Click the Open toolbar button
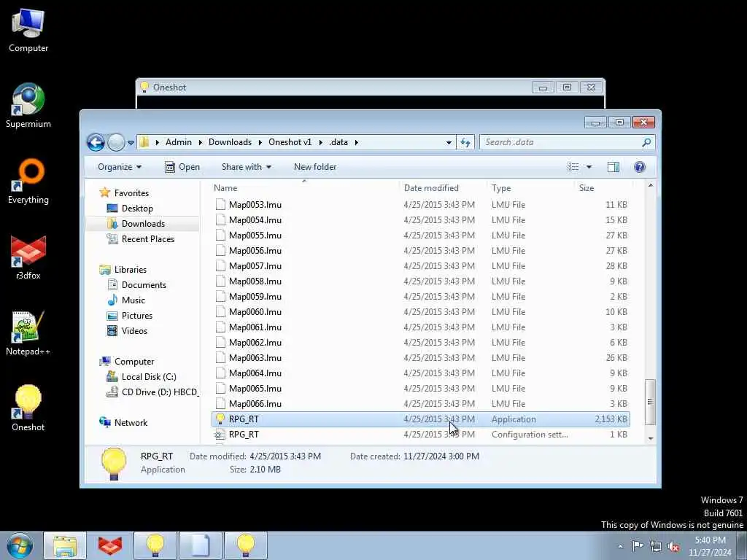Viewport: 747px width, 560px height. [x=182, y=167]
